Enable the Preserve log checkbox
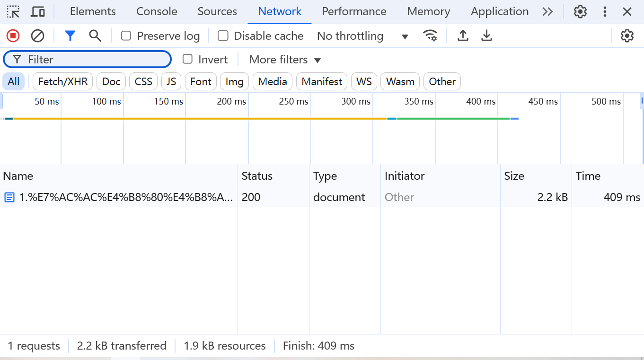The height and width of the screenshot is (360, 644). [126, 35]
